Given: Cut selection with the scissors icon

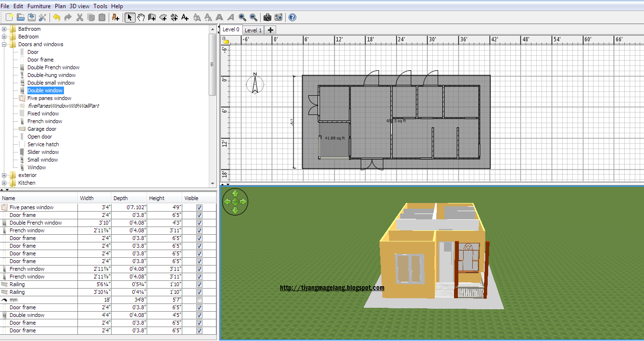Looking at the screenshot, I should [x=79, y=17].
